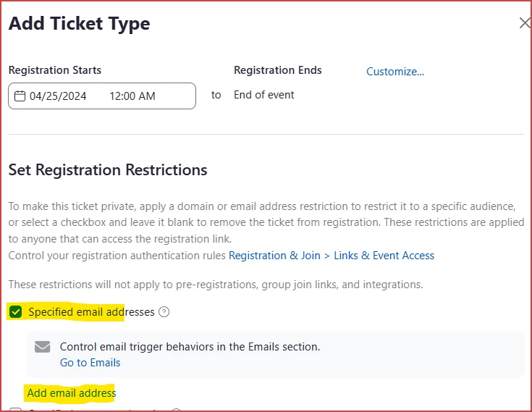Click the Set Registration Restrictions heading
The width and height of the screenshot is (532, 412).
tap(108, 170)
